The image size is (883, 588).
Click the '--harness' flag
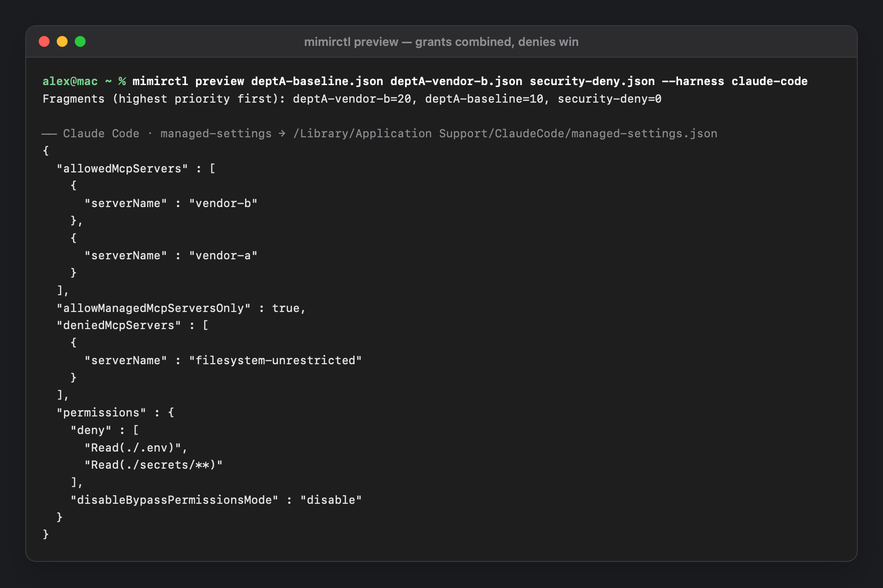693,81
